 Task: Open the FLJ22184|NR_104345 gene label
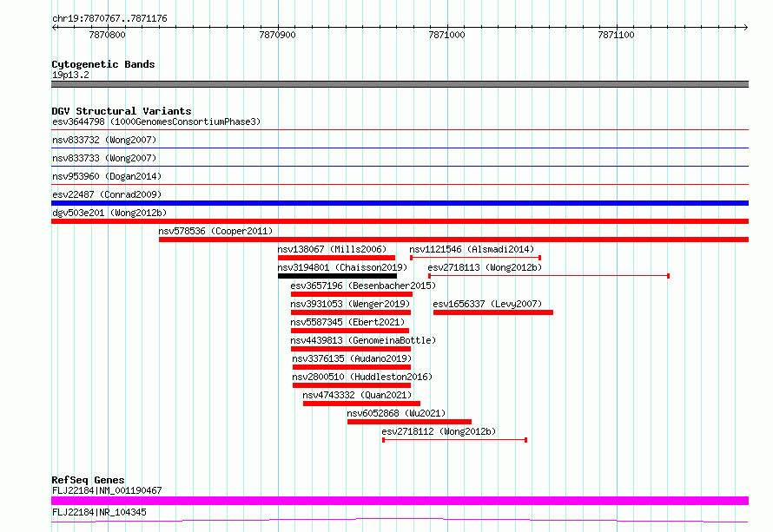(x=99, y=512)
